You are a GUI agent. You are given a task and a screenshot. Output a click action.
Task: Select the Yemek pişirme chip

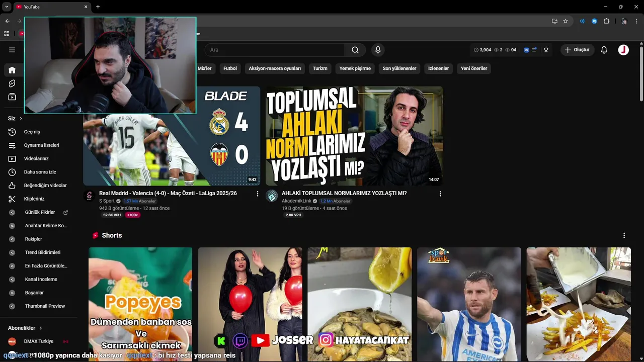pyautogui.click(x=355, y=68)
